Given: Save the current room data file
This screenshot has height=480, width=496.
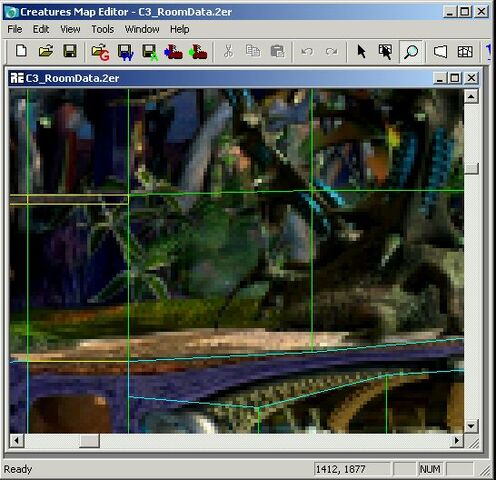Looking at the screenshot, I should point(70,51).
